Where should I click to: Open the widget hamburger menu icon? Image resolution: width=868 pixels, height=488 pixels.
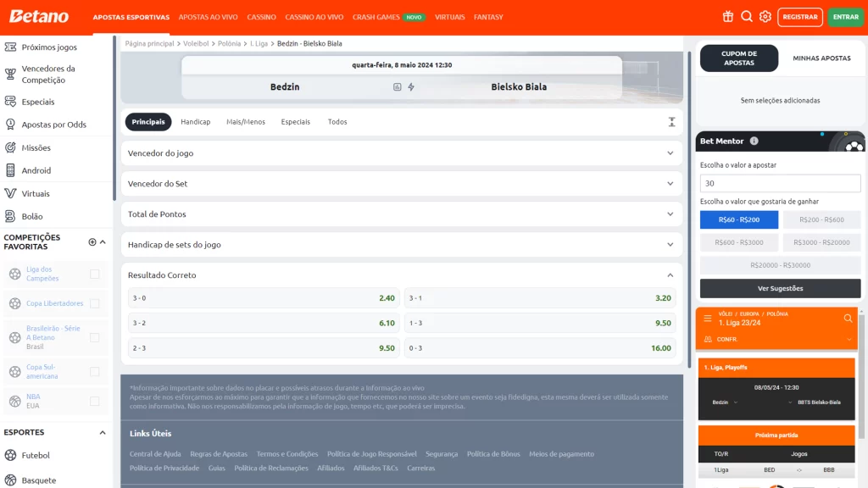coord(708,319)
